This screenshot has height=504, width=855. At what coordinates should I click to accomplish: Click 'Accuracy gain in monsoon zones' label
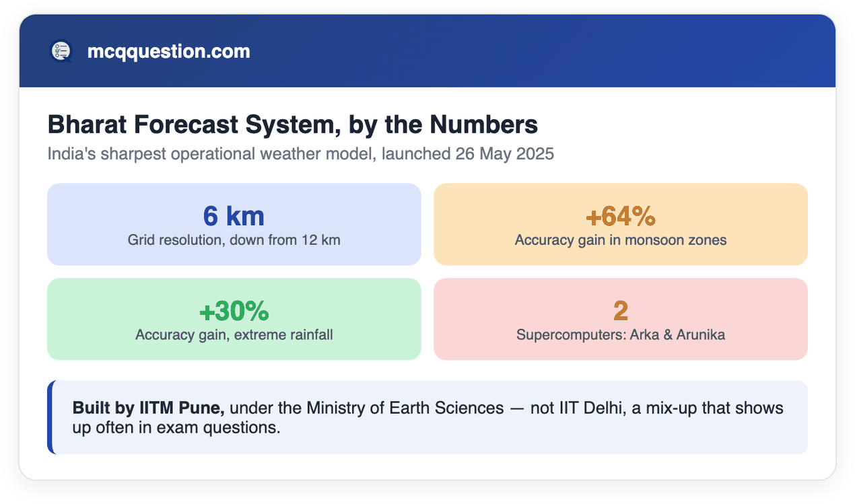coord(620,240)
